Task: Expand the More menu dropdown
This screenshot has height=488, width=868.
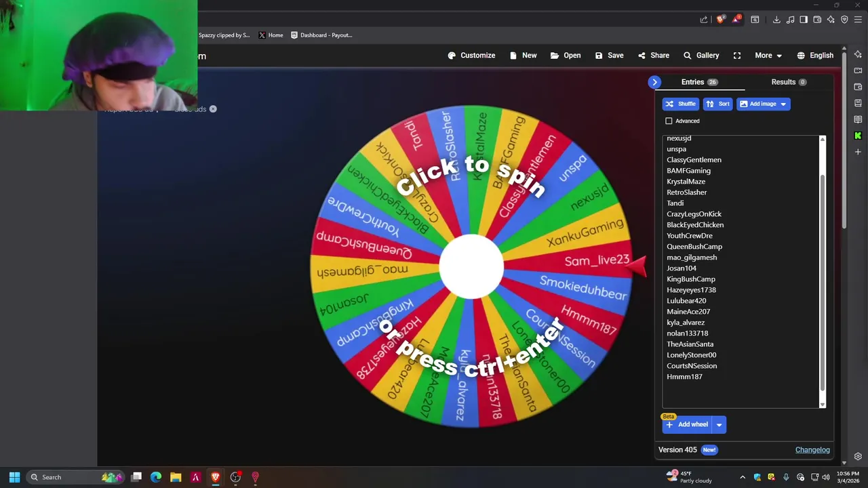Action: tap(768, 56)
